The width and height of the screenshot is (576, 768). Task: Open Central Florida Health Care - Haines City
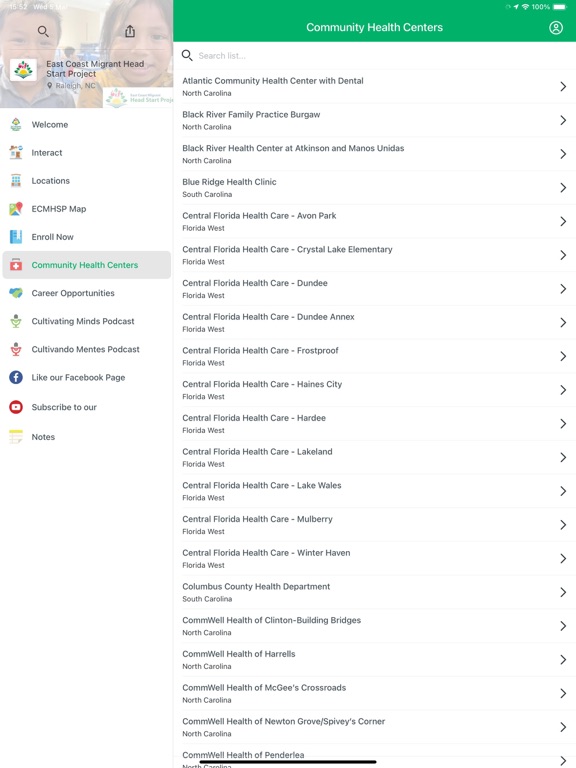click(375, 390)
